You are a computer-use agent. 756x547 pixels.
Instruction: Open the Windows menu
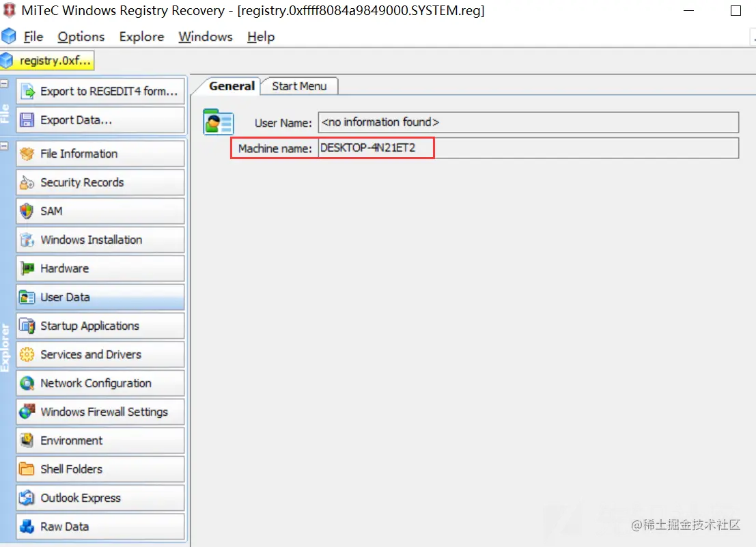click(206, 37)
